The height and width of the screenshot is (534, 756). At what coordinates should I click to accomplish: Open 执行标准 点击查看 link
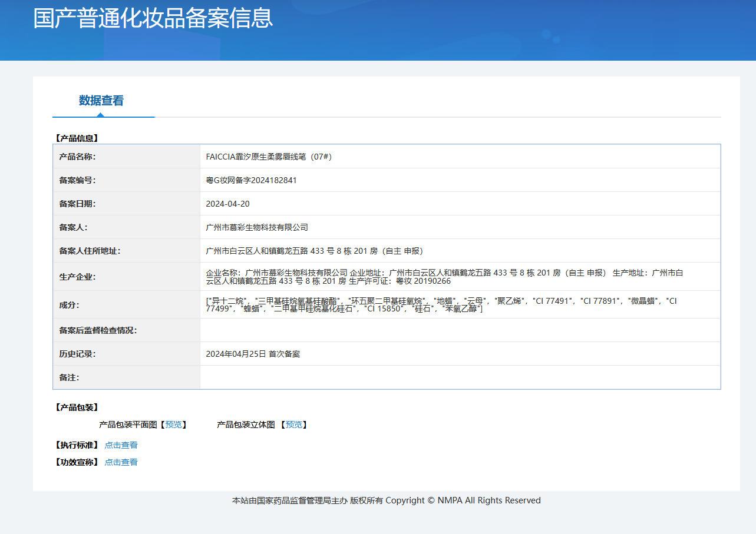[121, 445]
